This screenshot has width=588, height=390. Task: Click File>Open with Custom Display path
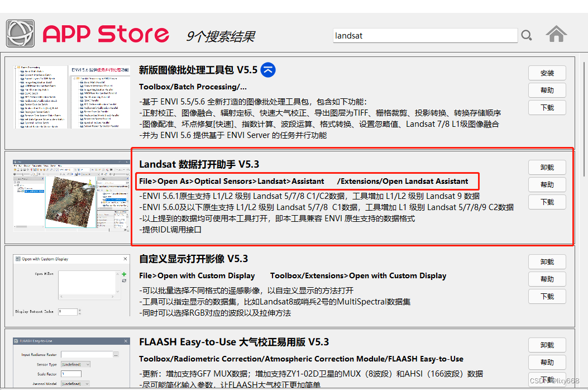click(197, 276)
